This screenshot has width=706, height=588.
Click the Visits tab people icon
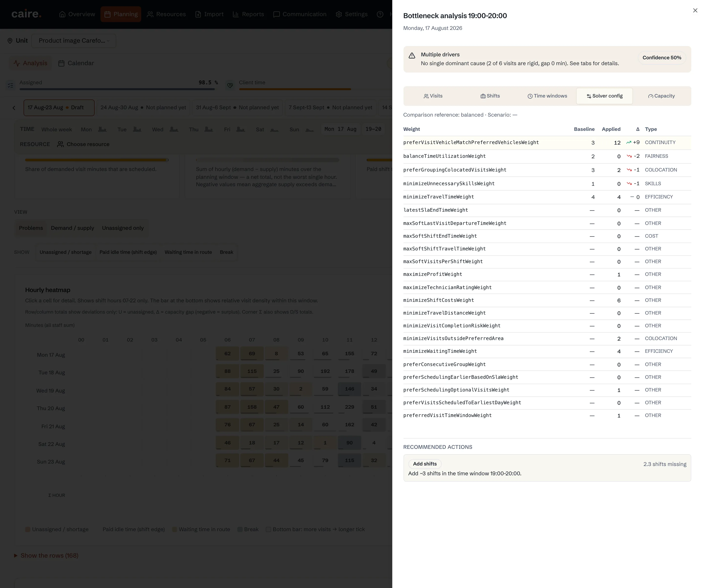(x=426, y=96)
